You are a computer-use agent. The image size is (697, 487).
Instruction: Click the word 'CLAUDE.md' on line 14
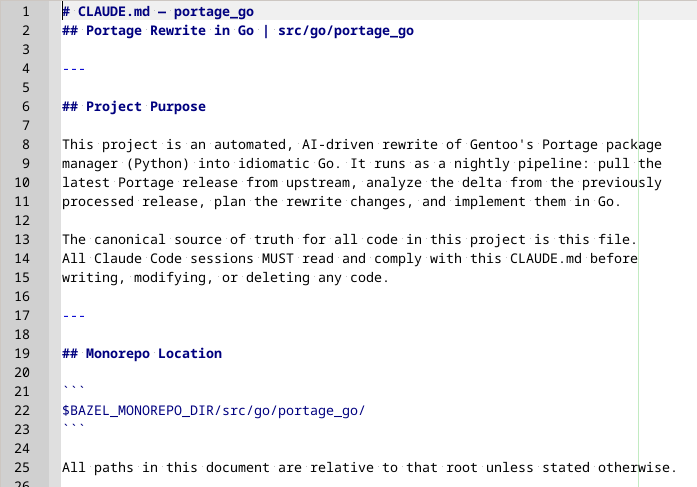click(546, 259)
